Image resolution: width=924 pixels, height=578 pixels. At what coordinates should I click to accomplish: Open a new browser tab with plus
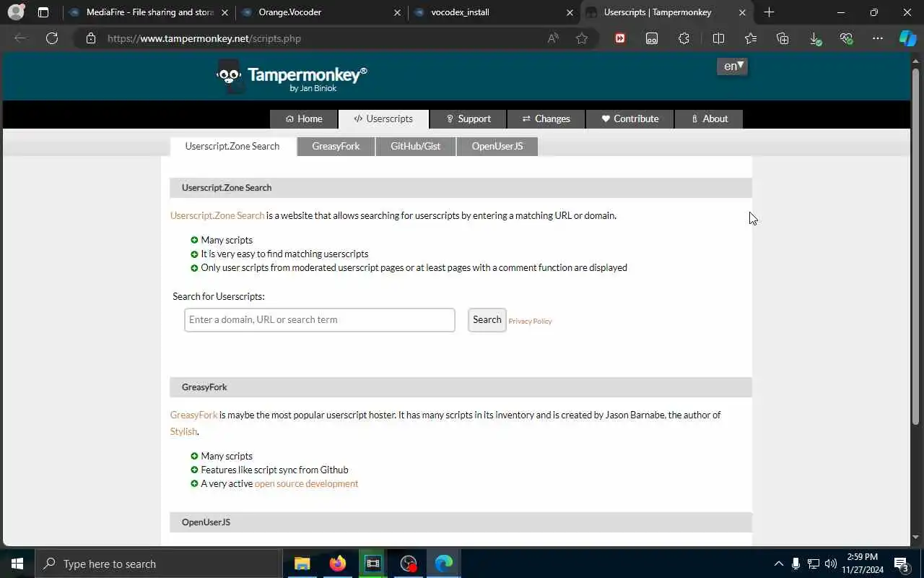coord(769,12)
